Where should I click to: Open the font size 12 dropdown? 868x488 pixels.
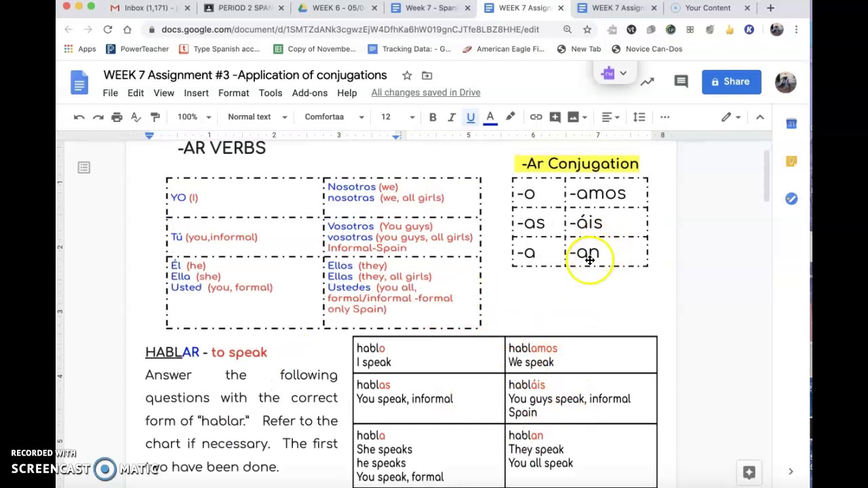pyautogui.click(x=397, y=117)
